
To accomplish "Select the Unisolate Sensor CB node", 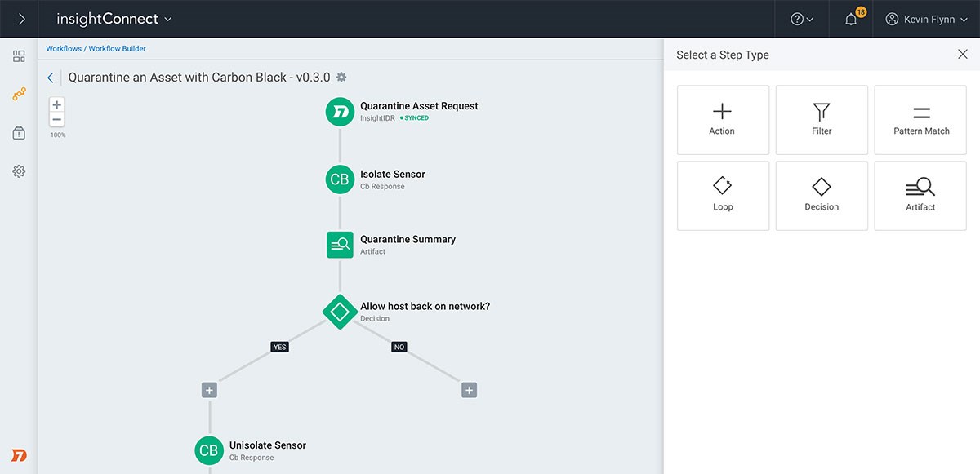I will click(209, 450).
